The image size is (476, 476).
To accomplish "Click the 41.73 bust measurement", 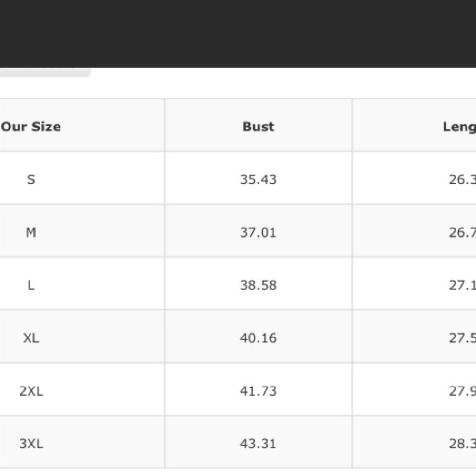I will pyautogui.click(x=258, y=391).
